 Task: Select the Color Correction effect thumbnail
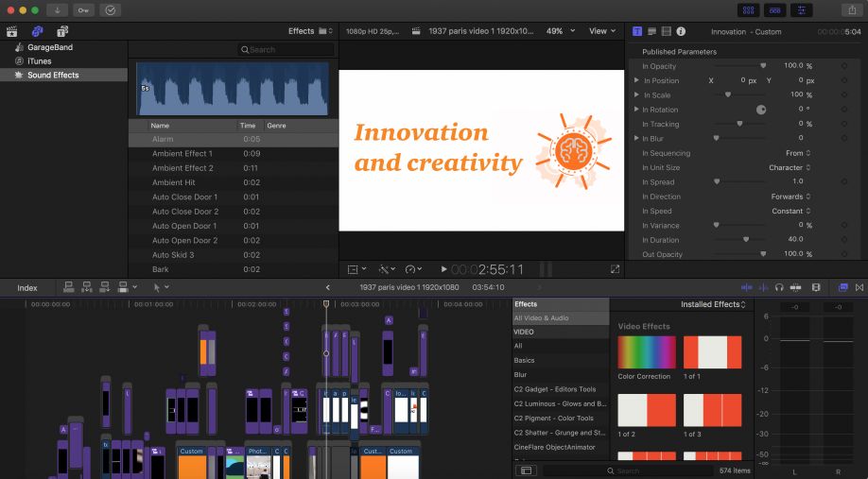click(647, 352)
